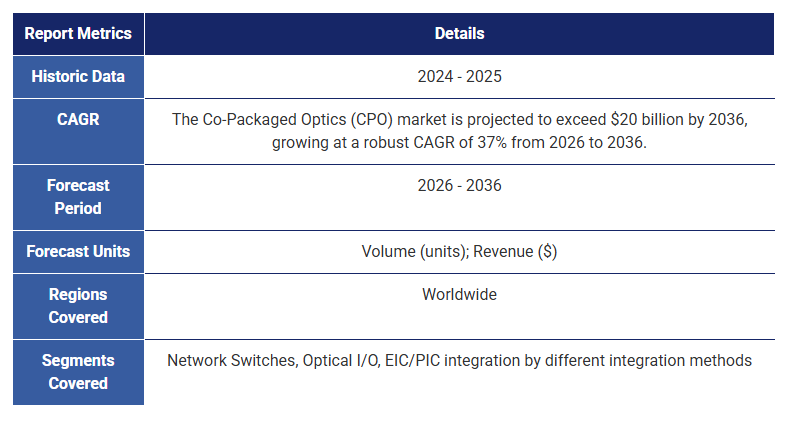Click the 2026 - 2036 value cell
This screenshot has width=791, height=427.
tap(459, 186)
